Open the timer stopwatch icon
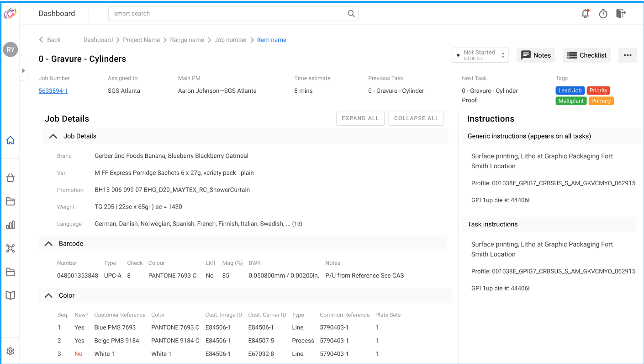The width and height of the screenshot is (644, 364). click(x=603, y=14)
